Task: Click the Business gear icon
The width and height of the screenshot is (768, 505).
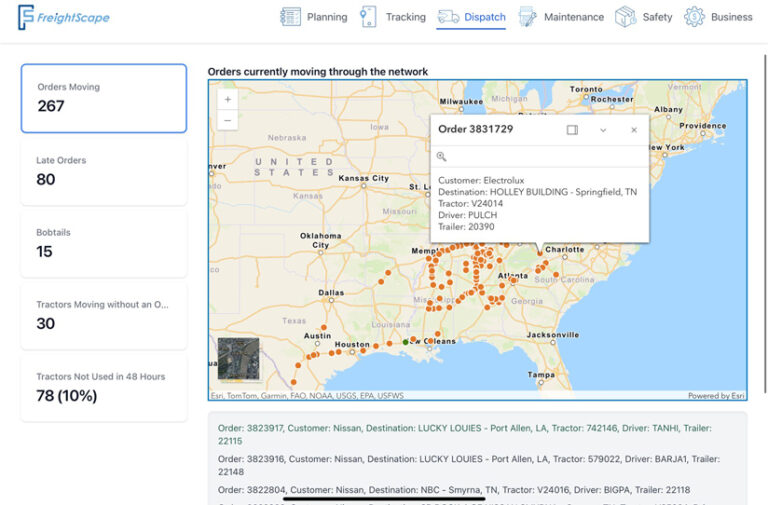Action: coord(695,17)
